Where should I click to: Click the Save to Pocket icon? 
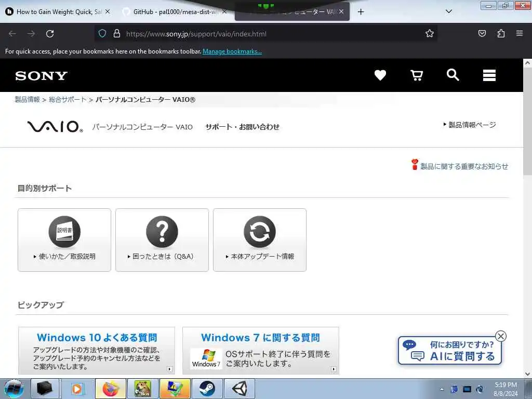[482, 33]
